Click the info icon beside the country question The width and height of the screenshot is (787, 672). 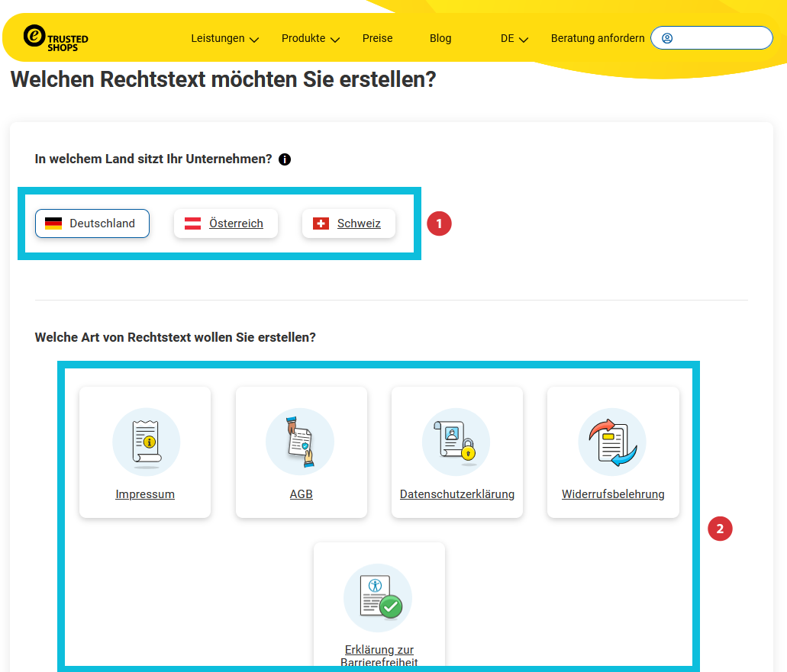285,159
